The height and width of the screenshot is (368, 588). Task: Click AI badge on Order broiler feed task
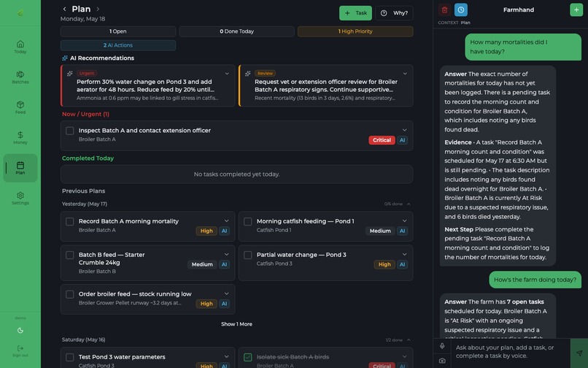coord(224,304)
